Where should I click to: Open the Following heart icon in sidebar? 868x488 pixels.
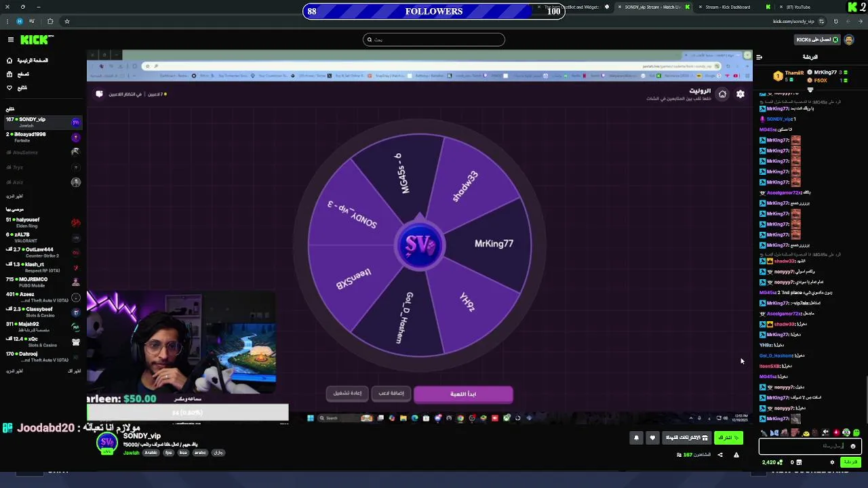[9, 87]
